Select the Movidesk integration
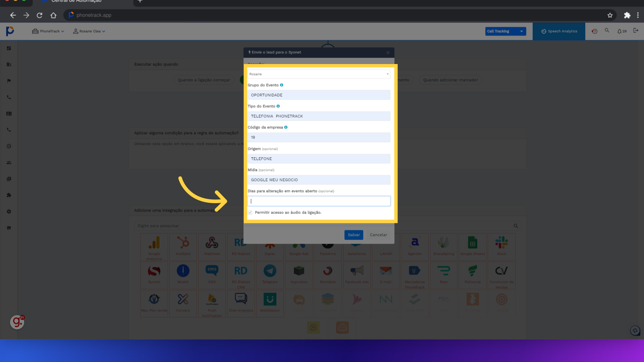Viewport: 644px width, 362px height. pos(328,276)
